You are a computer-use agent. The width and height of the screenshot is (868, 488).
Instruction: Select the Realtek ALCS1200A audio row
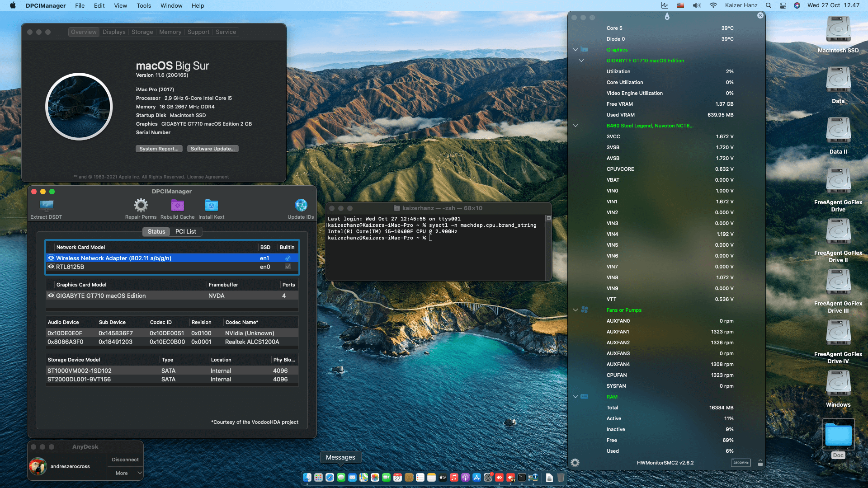(x=172, y=342)
